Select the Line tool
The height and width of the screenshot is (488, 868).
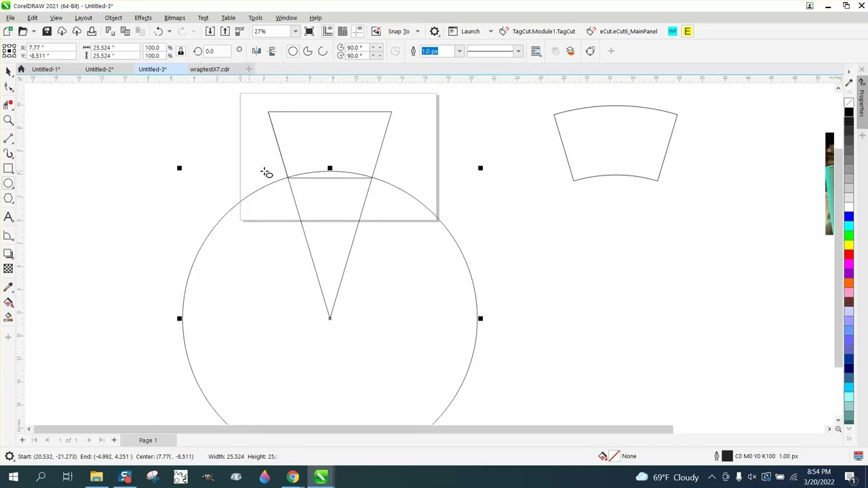[x=8, y=138]
